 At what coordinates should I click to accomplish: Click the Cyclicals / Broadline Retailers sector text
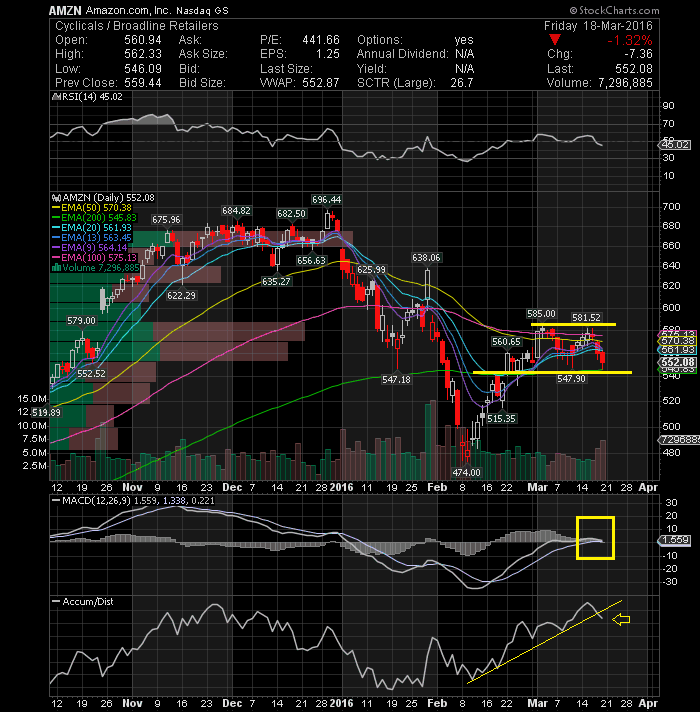click(137, 25)
